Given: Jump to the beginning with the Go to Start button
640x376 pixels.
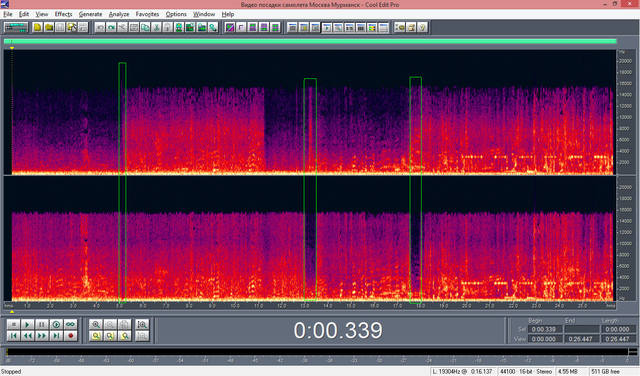Looking at the screenshot, I should coord(13,336).
